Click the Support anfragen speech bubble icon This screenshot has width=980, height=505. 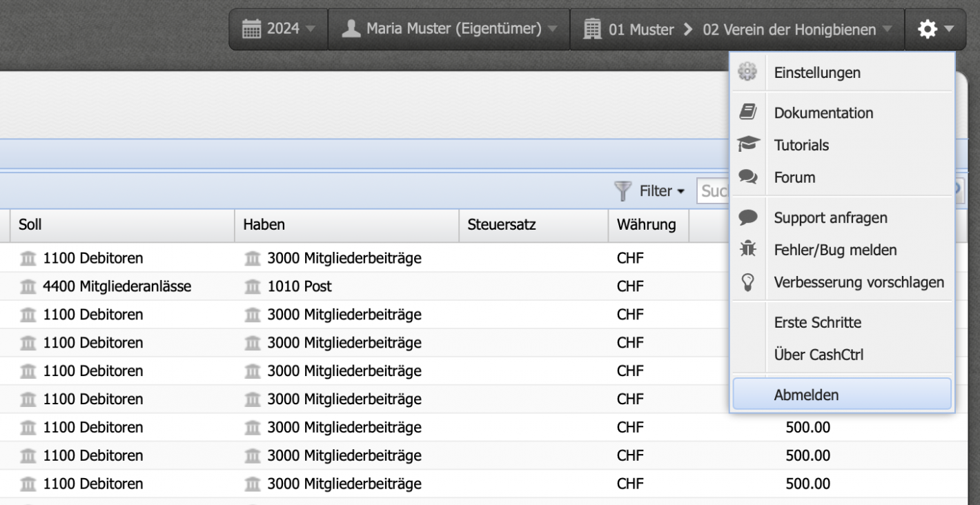pyautogui.click(x=747, y=218)
